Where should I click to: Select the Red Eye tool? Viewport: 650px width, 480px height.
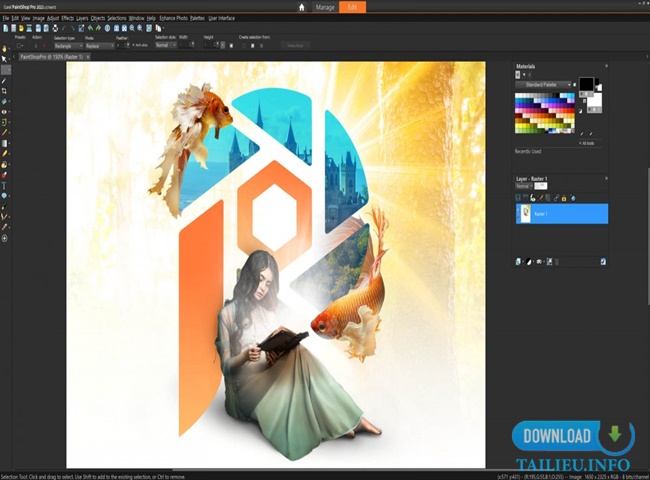pyautogui.click(x=4, y=112)
